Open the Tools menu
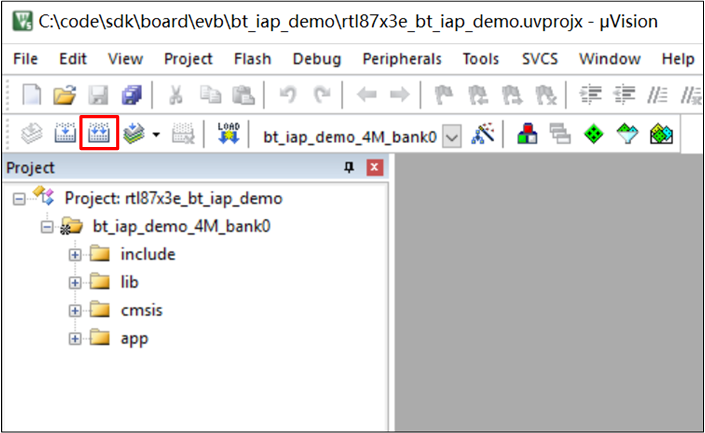Viewport: 705px width, 433px height. coord(481,59)
